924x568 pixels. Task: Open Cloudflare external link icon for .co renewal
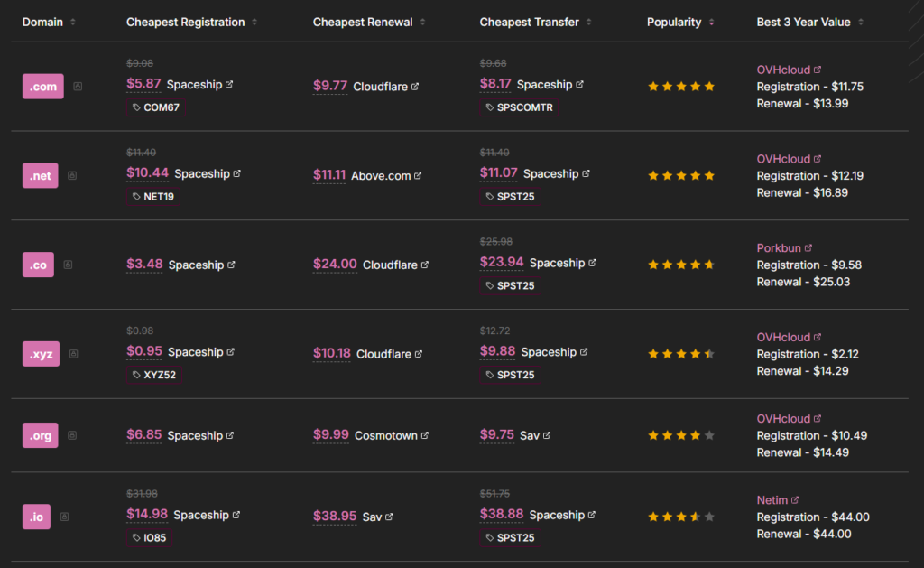(425, 265)
